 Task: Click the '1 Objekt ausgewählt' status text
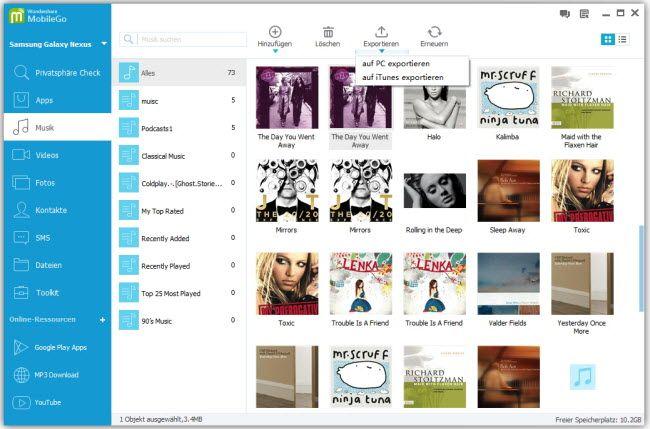click(x=160, y=419)
